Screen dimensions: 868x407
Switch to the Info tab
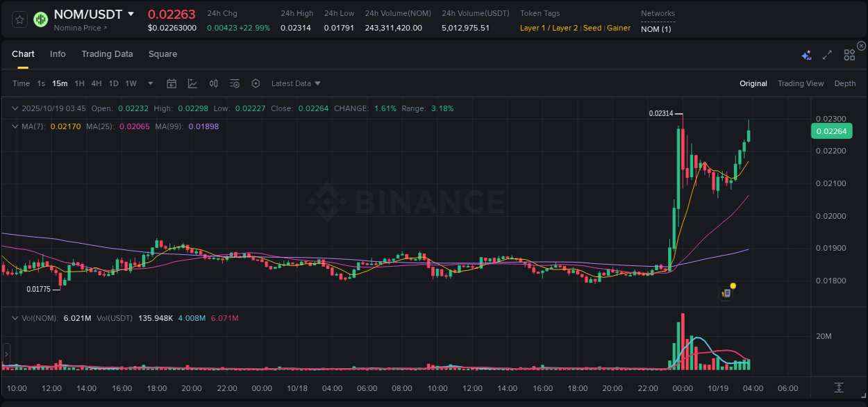(x=58, y=53)
